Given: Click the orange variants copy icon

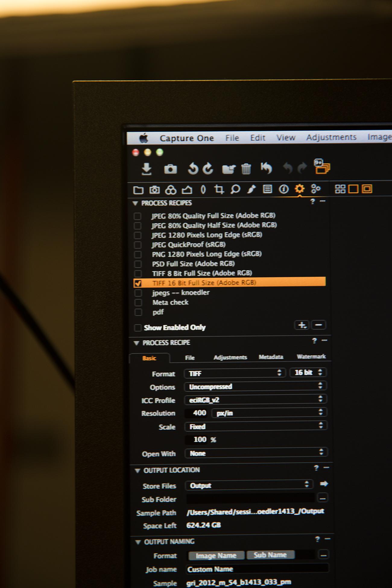Looking at the screenshot, I should (x=322, y=166).
